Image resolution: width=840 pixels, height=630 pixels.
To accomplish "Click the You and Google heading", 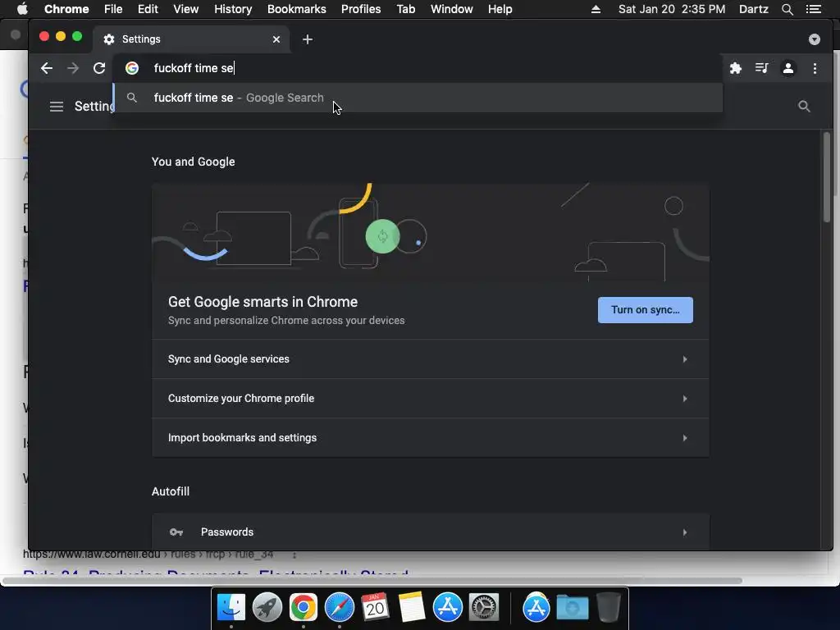I will (x=193, y=162).
